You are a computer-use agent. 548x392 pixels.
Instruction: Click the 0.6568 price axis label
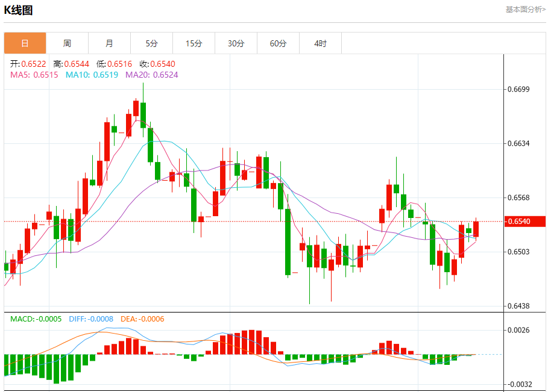[x=518, y=198]
